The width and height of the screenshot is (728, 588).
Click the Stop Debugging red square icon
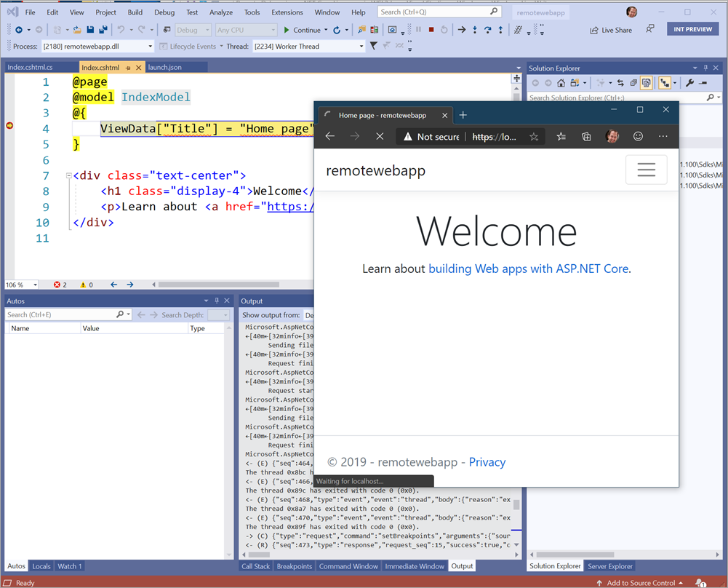tap(431, 31)
